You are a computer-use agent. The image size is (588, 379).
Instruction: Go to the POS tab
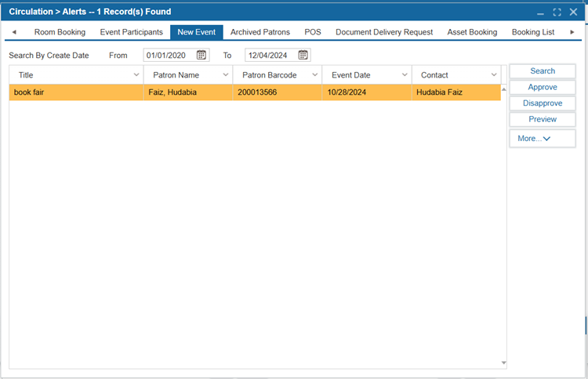313,32
